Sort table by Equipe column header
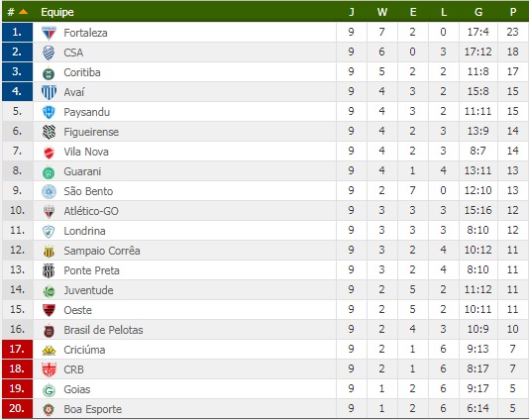The width and height of the screenshot is (529, 420). 57,12
